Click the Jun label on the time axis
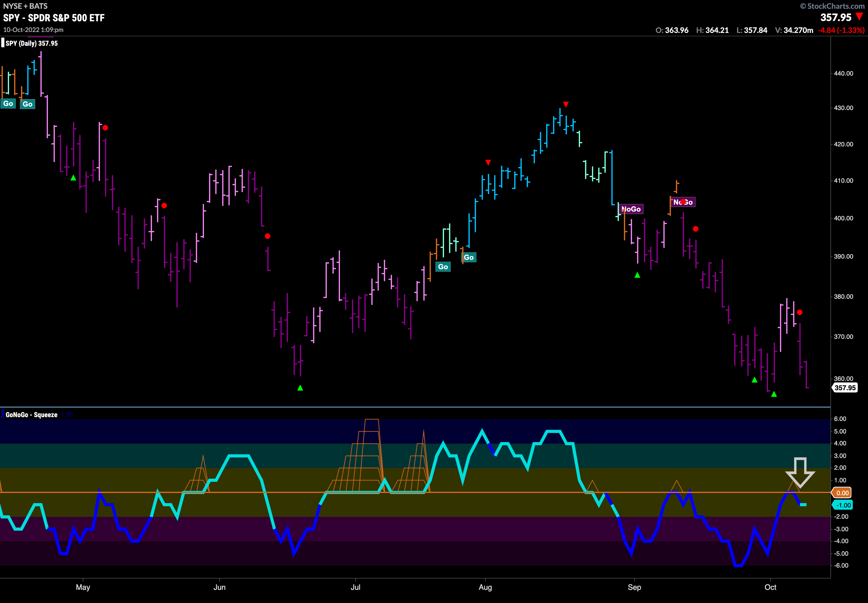The image size is (868, 603). click(219, 587)
